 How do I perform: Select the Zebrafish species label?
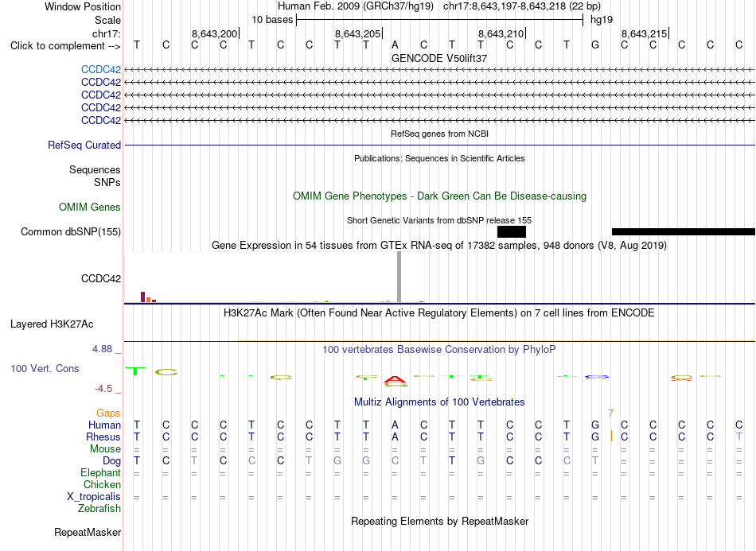click(99, 508)
